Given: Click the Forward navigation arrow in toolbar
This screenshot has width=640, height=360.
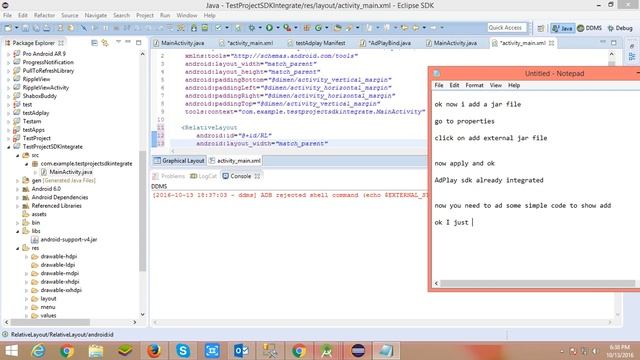Looking at the screenshot, I should [433, 28].
